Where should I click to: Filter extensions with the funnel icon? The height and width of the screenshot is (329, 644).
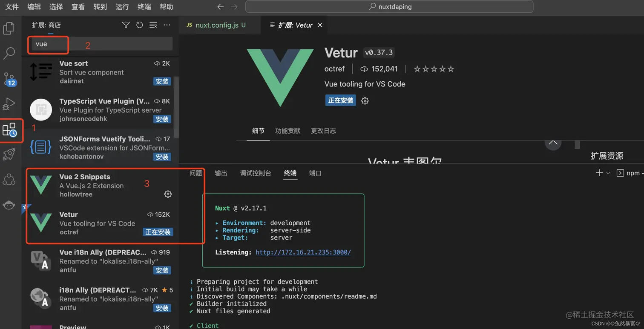point(126,25)
